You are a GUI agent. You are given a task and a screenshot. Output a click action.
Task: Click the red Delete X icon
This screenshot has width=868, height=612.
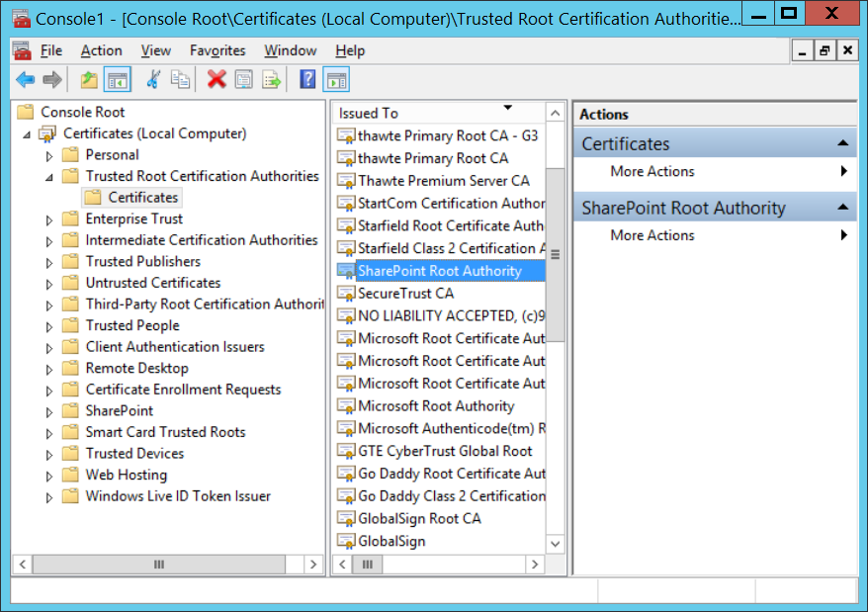tap(217, 80)
